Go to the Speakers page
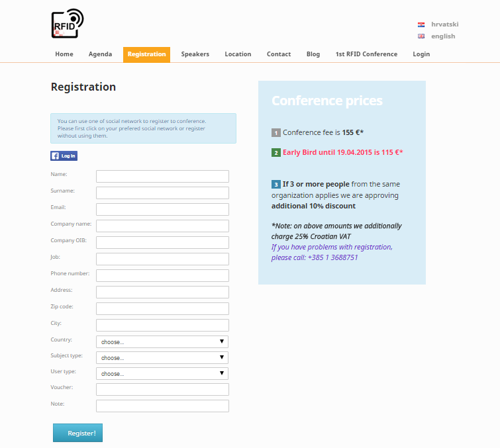500x448 pixels. click(x=195, y=54)
